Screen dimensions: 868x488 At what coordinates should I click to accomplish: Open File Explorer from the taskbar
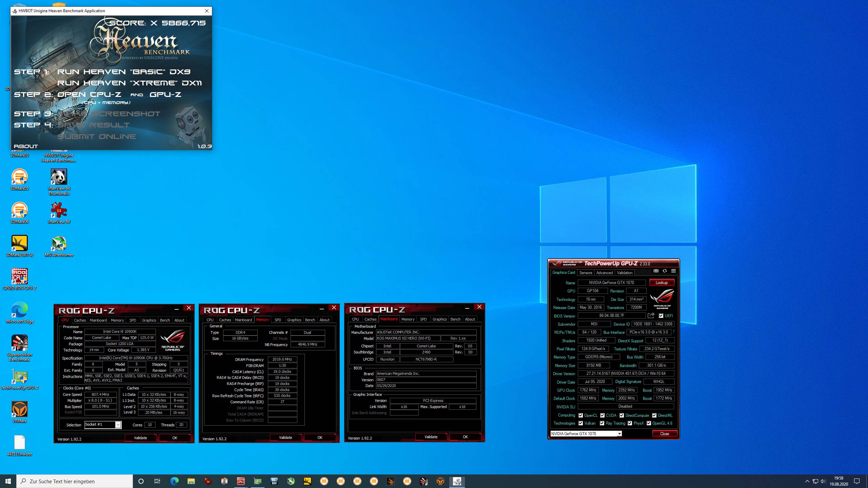pyautogui.click(x=191, y=481)
